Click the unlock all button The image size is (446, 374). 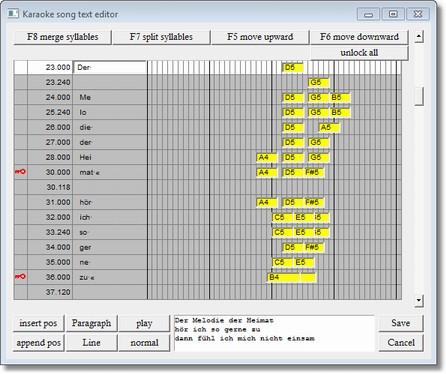click(359, 53)
